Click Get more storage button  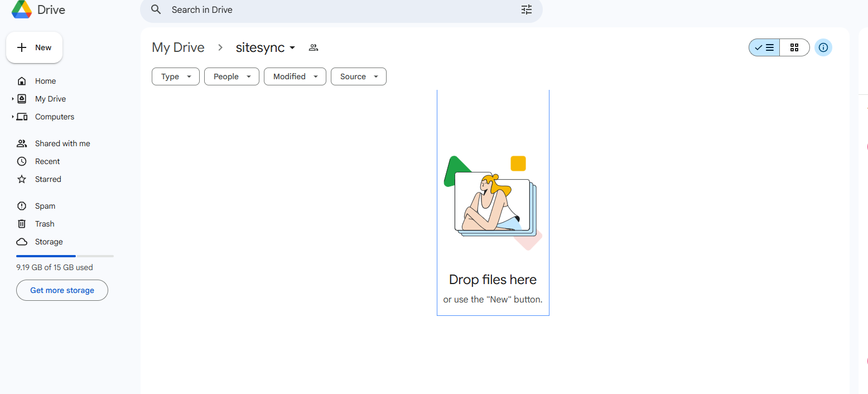pos(62,290)
